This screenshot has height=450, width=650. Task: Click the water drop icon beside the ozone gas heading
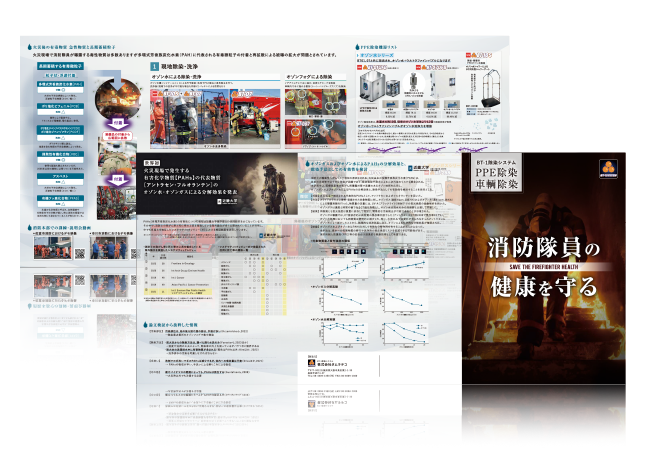(307, 164)
